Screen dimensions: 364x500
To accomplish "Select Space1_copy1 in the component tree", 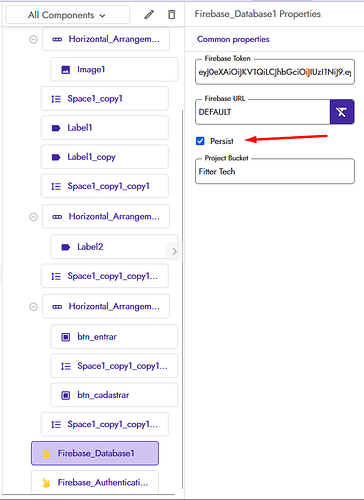I will [105, 99].
